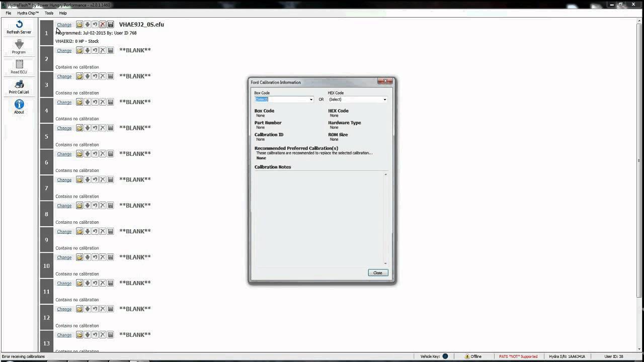The image size is (644, 362).
Task: Click the Program icon in the sidebar
Action: [x=19, y=44]
